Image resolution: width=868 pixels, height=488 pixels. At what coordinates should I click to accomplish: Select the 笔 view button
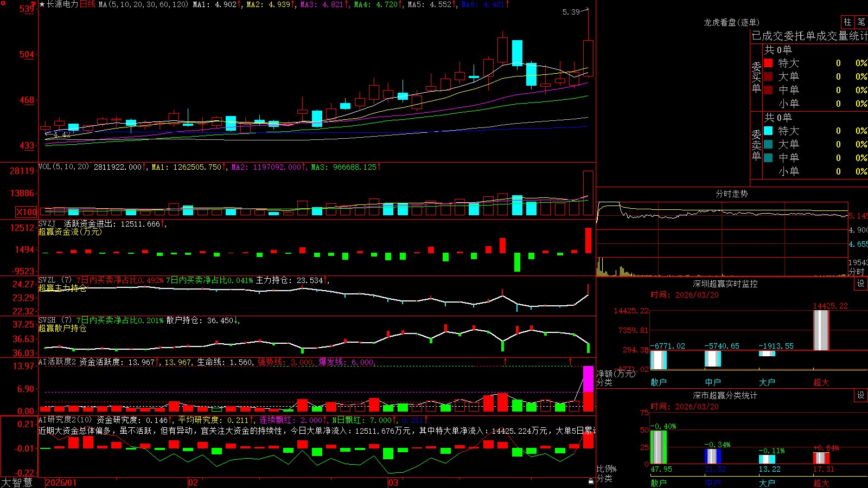coord(861,22)
